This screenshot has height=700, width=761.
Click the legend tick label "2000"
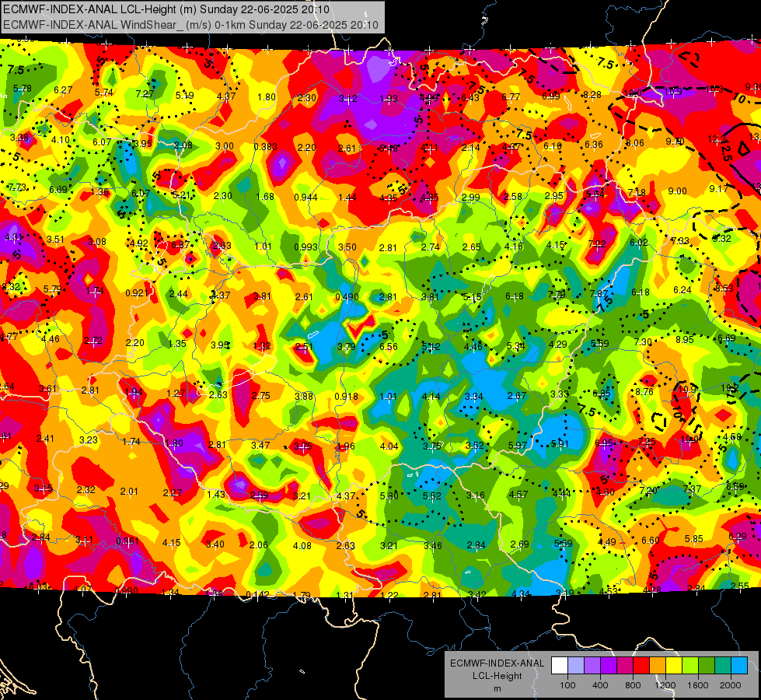pos(731,685)
